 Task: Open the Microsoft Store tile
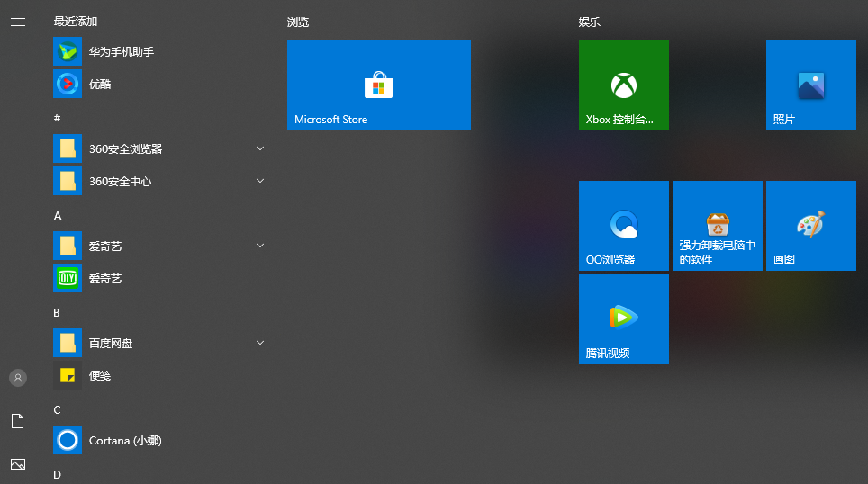click(x=378, y=85)
